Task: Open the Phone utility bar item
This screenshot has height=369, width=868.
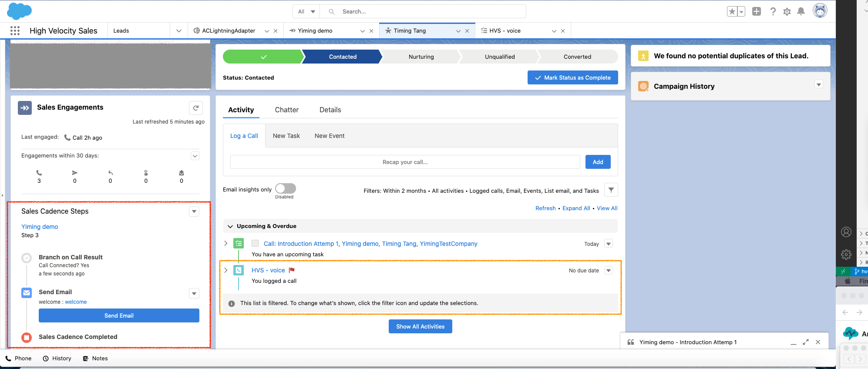Action: pos(18,358)
